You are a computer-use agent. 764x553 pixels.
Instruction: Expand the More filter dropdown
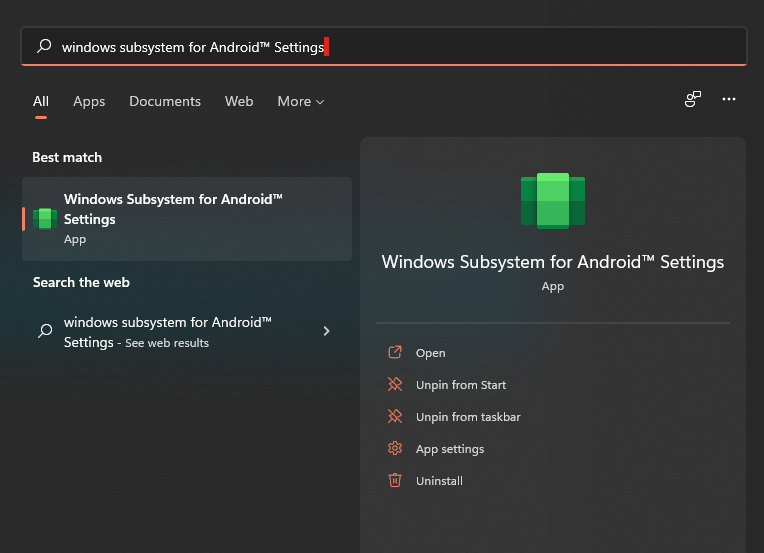pyautogui.click(x=300, y=102)
